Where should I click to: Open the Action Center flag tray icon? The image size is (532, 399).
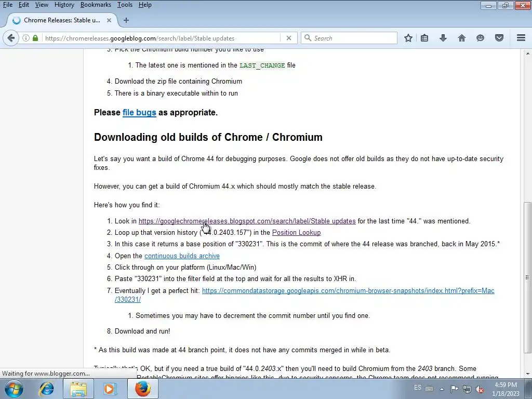[454, 389]
